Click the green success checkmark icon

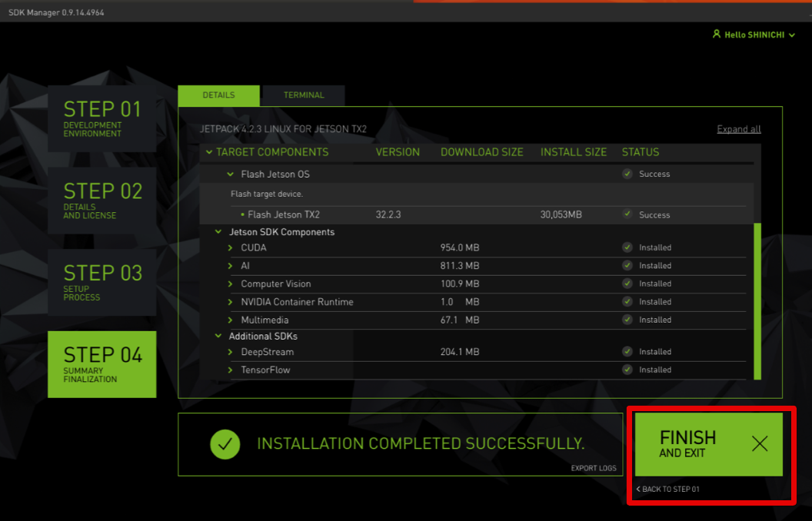pyautogui.click(x=225, y=444)
